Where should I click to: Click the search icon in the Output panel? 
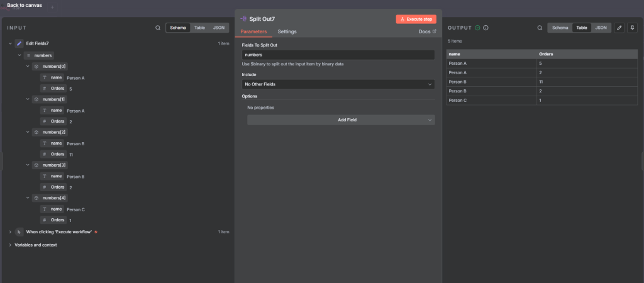click(x=540, y=28)
